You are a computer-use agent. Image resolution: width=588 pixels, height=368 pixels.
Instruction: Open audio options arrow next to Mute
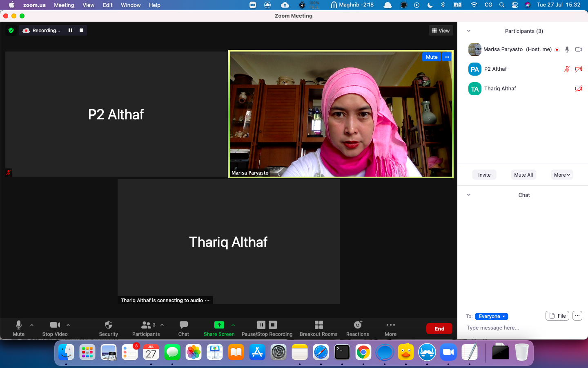(x=32, y=325)
